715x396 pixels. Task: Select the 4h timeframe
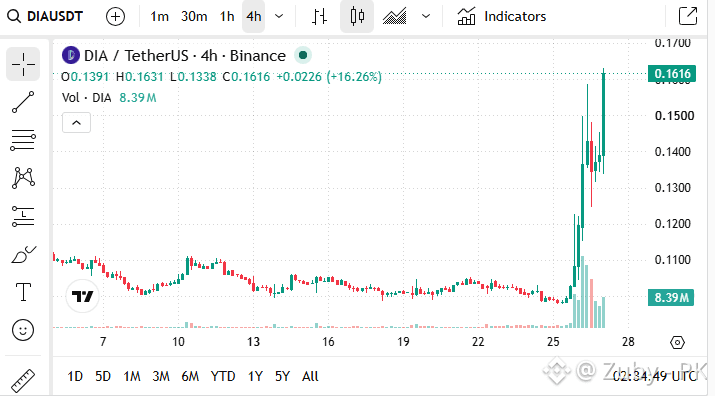pyautogui.click(x=254, y=16)
